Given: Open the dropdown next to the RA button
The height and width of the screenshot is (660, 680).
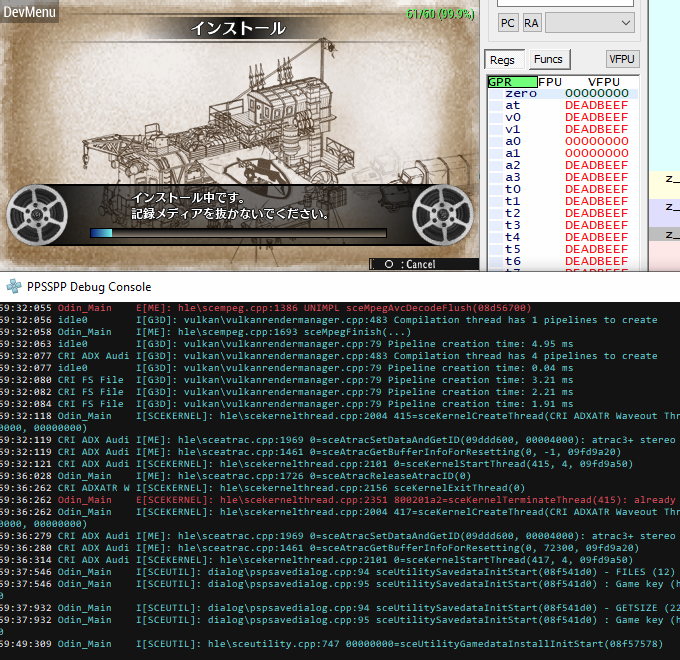Looking at the screenshot, I should (x=590, y=23).
